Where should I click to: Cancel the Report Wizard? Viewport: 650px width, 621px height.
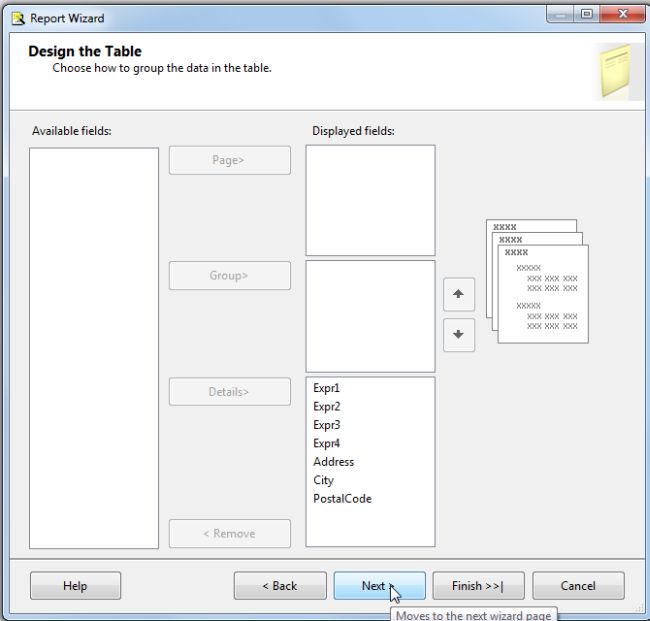[x=578, y=586]
